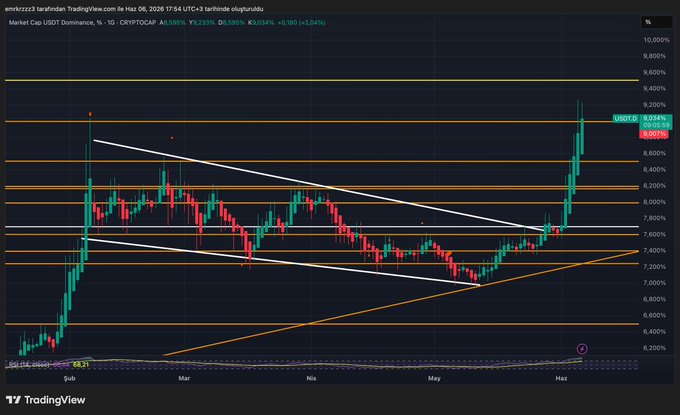Click the TradingView logo

(46, 400)
